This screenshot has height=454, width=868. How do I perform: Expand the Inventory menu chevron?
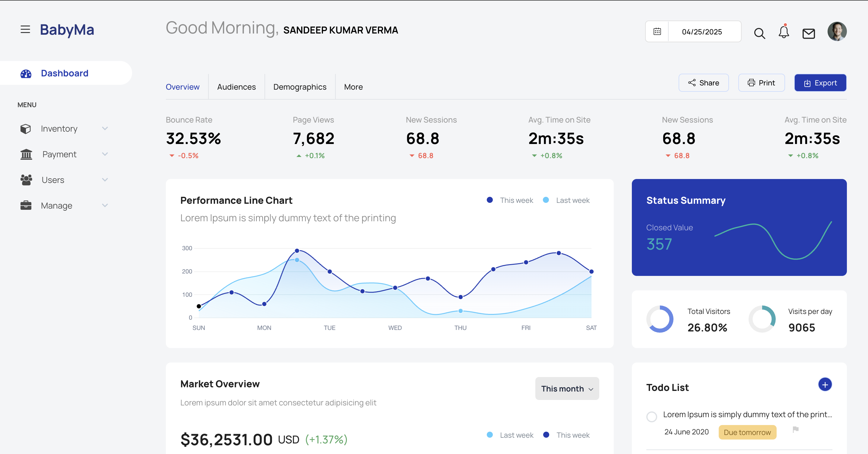pos(105,129)
